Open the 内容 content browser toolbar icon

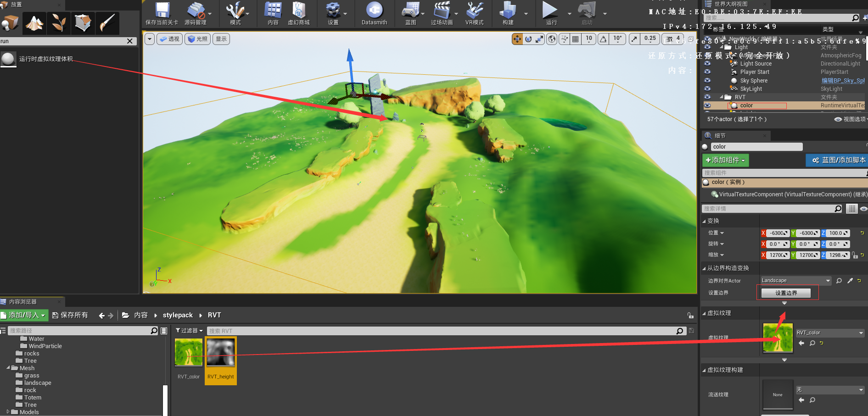273,13
